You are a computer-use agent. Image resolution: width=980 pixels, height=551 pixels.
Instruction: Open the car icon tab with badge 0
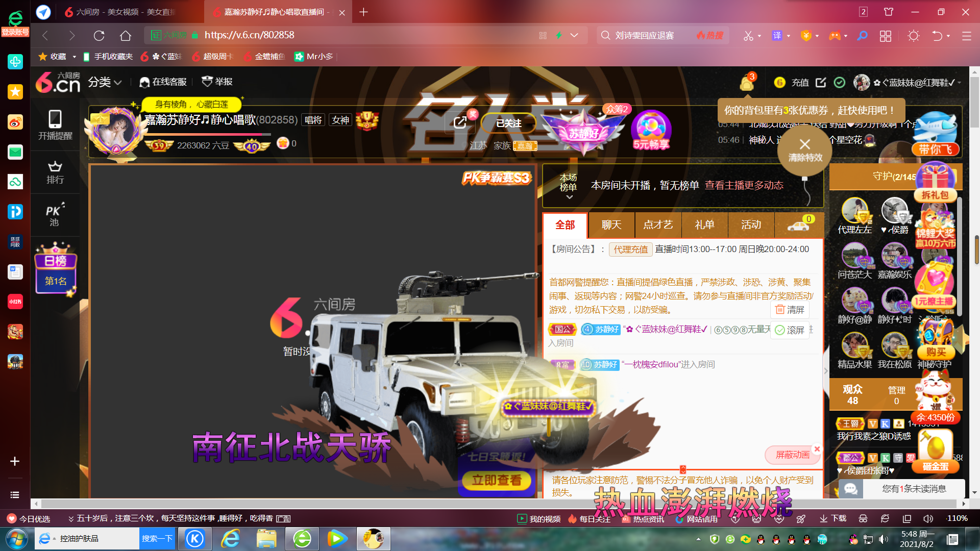(798, 225)
